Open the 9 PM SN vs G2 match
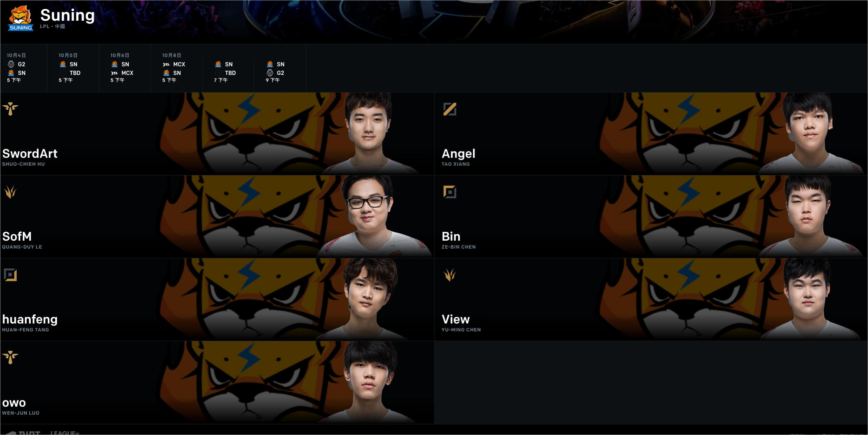This screenshot has width=868, height=435. (x=280, y=68)
